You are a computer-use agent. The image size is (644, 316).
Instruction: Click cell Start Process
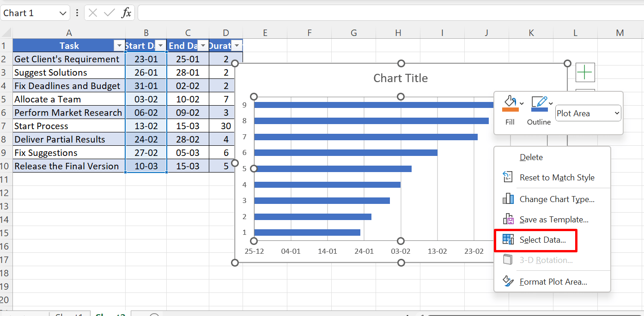(x=69, y=126)
